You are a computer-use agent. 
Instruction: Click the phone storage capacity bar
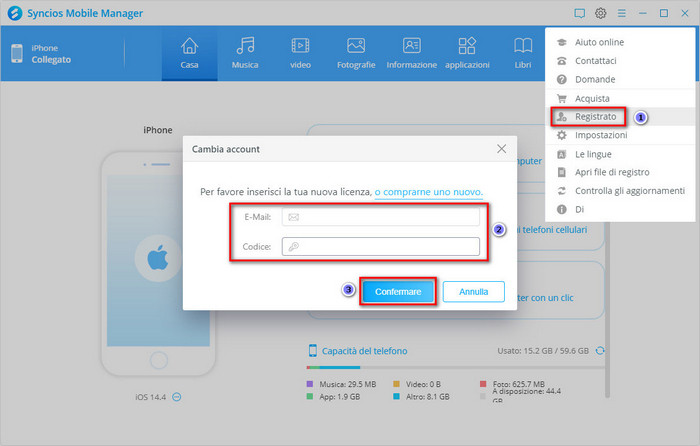click(455, 367)
